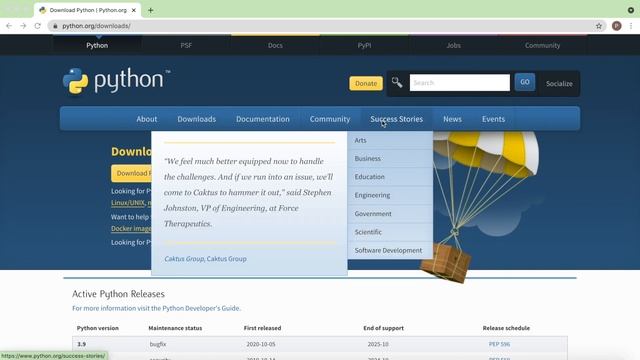Choose Education in Success Stories submenu
Viewport: 640px width, 360px height.
tap(390, 177)
